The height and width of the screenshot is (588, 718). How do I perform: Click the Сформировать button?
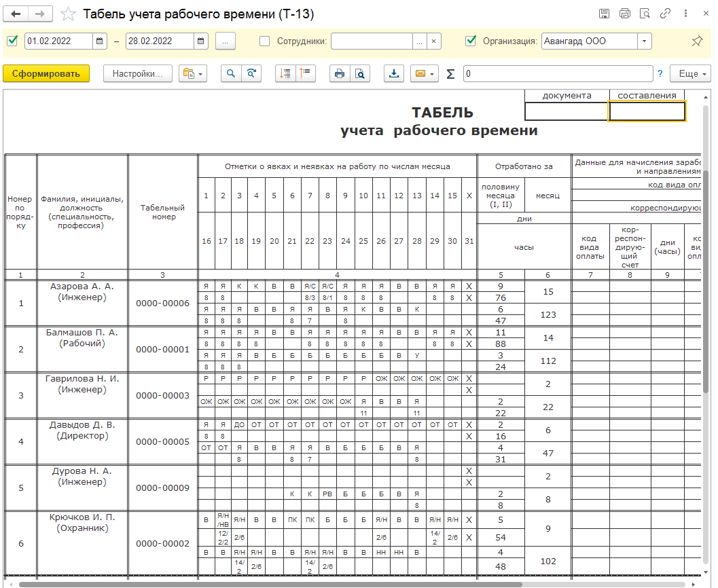click(46, 74)
